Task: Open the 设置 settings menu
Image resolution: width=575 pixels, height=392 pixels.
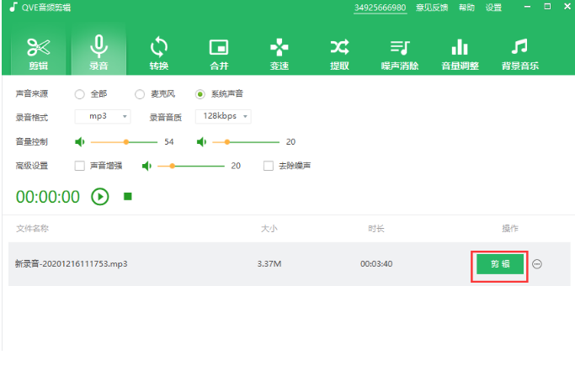Action: coord(493,8)
